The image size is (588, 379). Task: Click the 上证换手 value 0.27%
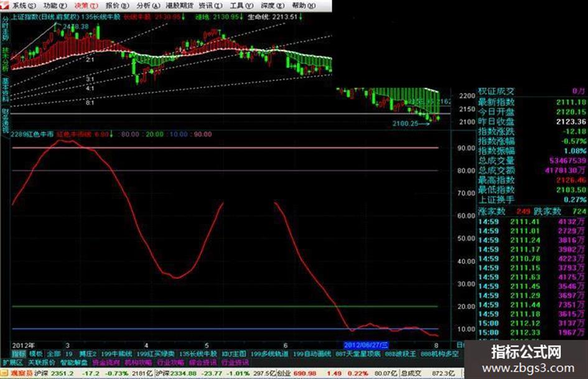pyautogui.click(x=575, y=200)
